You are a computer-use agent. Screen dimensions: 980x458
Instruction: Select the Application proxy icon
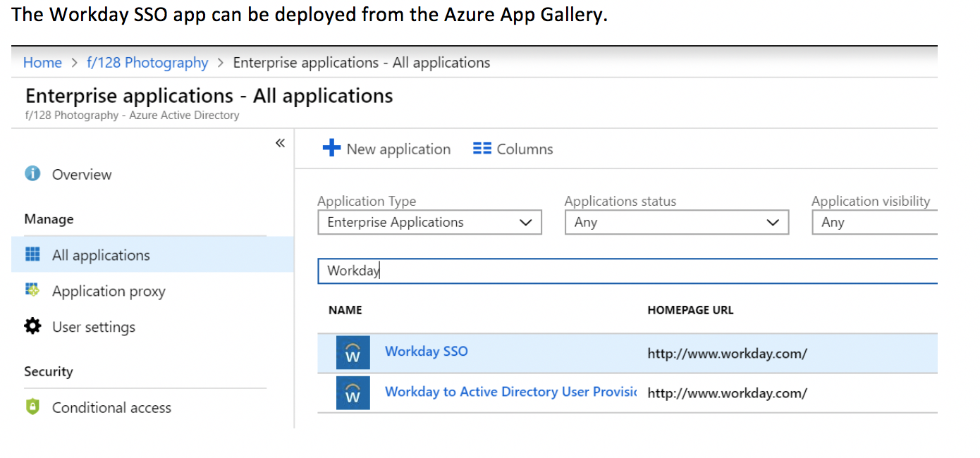[32, 291]
